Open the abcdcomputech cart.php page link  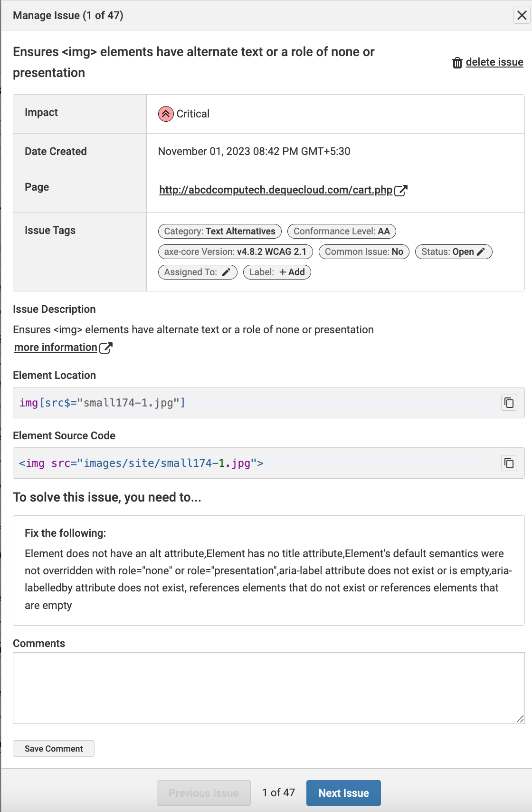click(275, 190)
